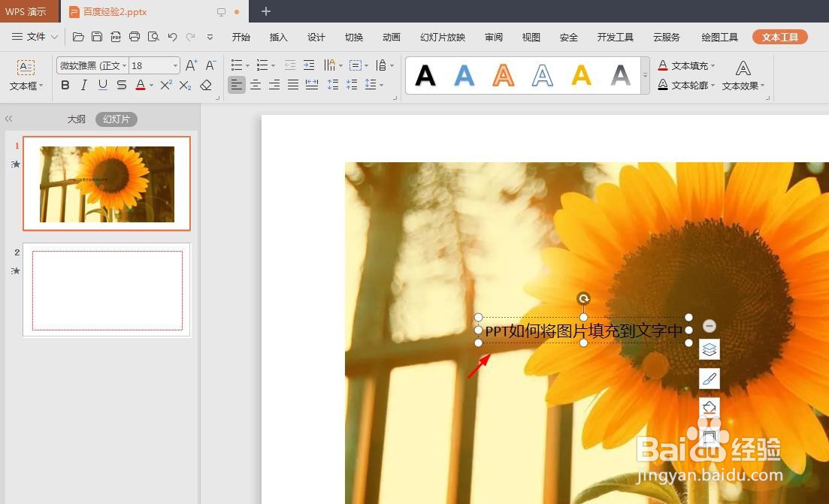Apply the yellow text style preset

(581, 76)
